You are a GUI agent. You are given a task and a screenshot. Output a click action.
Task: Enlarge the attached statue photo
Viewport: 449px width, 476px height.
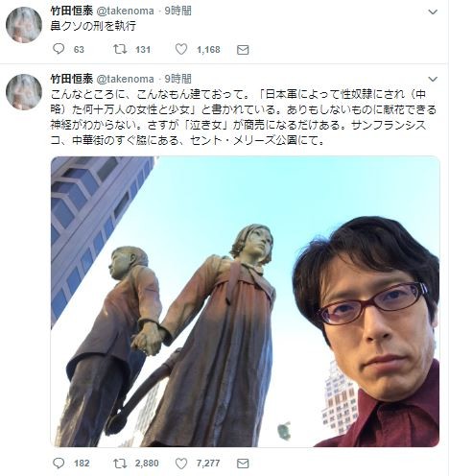coord(246,301)
